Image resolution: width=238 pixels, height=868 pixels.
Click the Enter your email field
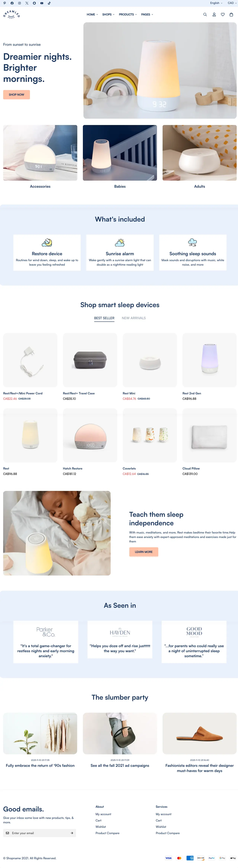(39, 833)
